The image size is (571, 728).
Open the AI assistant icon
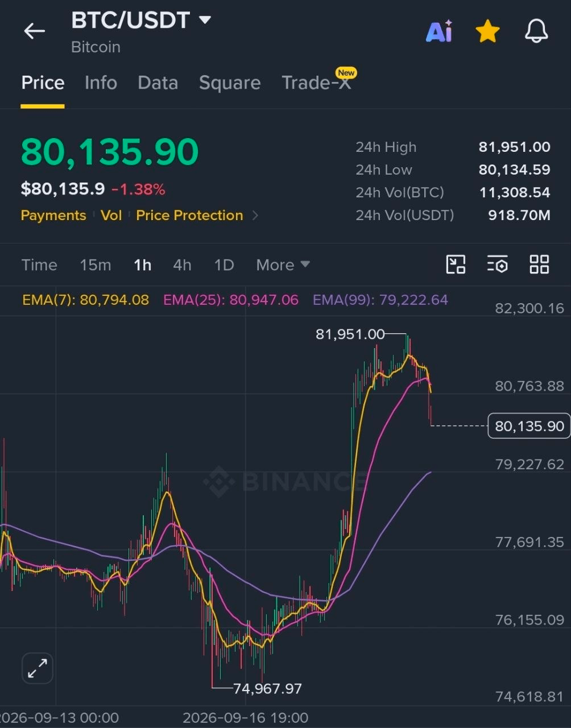tap(439, 31)
